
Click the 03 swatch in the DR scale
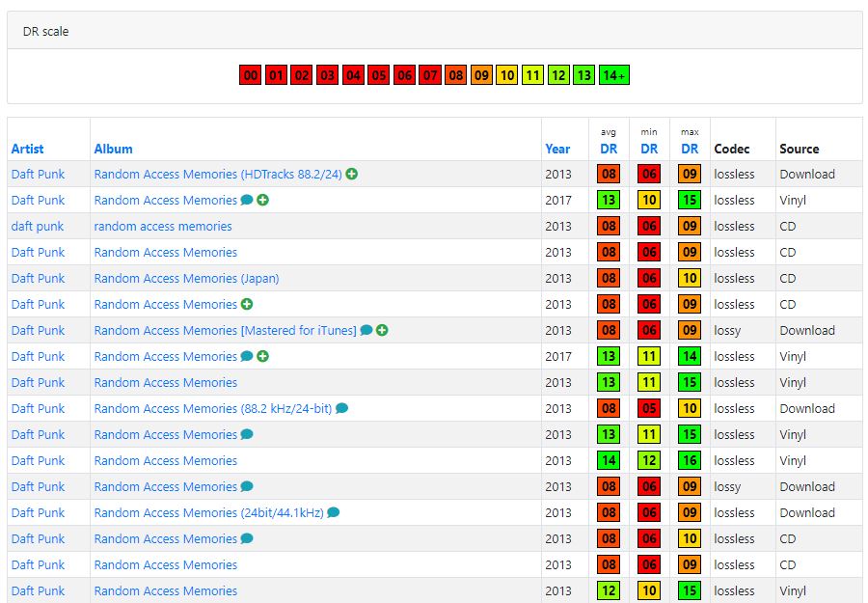[x=327, y=74]
